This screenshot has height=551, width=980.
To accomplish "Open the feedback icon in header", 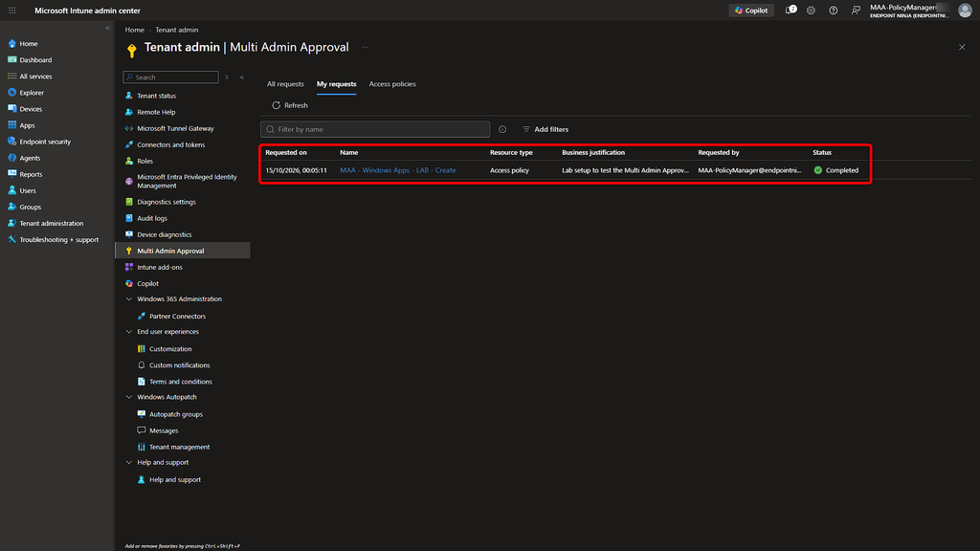I will [x=856, y=11].
